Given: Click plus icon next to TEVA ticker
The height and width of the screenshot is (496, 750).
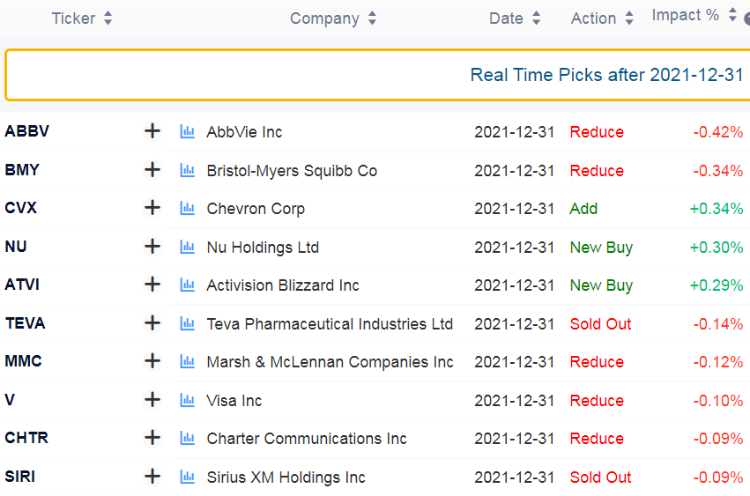Looking at the screenshot, I should pyautogui.click(x=152, y=323).
